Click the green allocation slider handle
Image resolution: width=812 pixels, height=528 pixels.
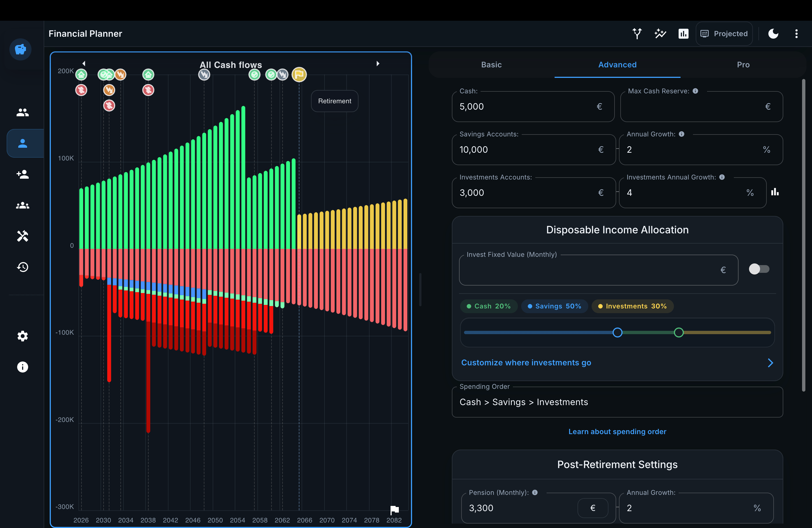tap(679, 332)
